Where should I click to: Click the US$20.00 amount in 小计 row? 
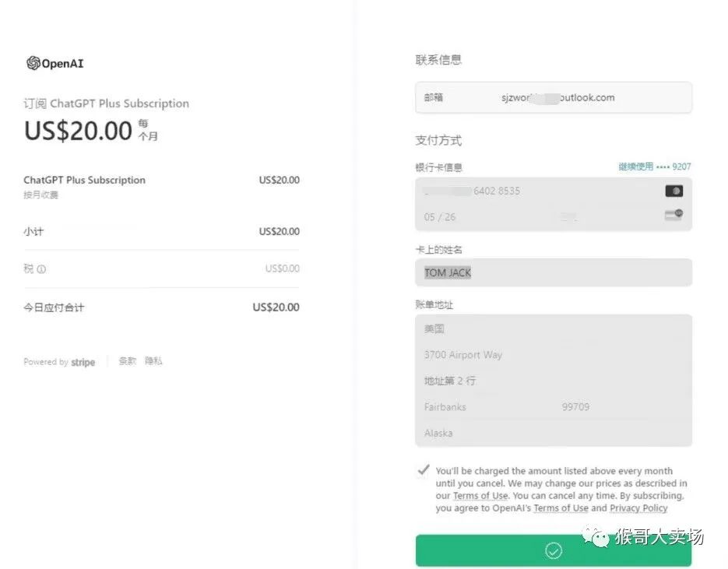[x=279, y=231]
